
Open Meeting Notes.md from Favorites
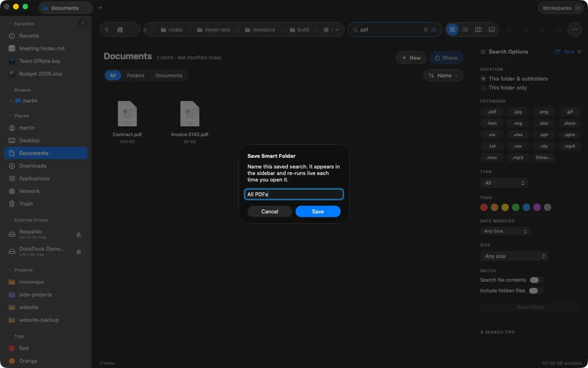(x=46, y=48)
